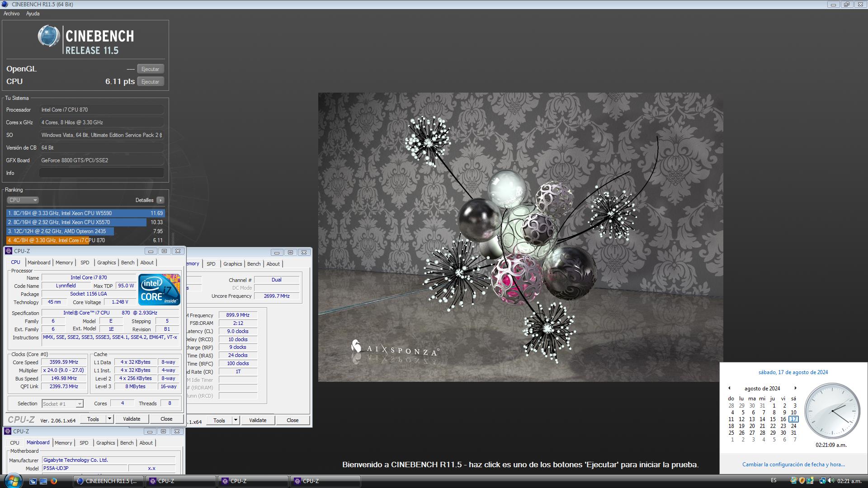Screen dimensions: 868x488
Task: Click the ES language indicator
Action: (x=774, y=481)
